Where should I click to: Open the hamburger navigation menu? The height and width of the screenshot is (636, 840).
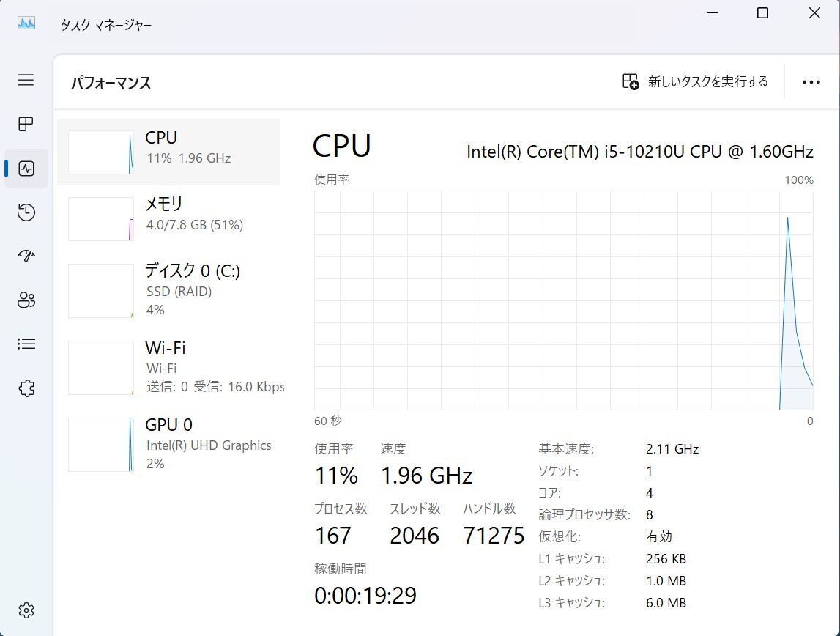click(26, 80)
